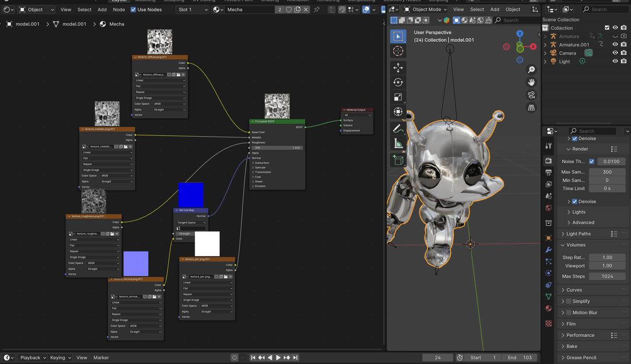631x364 pixels.
Task: Jump to the animation start frame
Action: [x=253, y=358]
